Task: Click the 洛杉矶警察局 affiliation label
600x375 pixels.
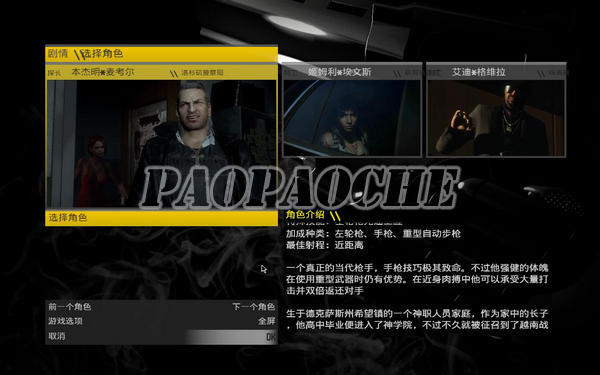Action: [202, 72]
